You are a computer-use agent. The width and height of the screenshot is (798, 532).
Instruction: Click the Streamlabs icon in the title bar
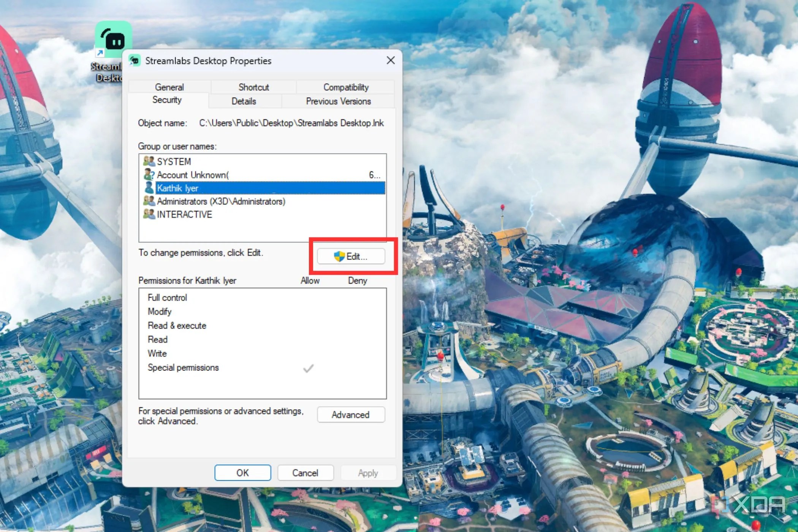[135, 60]
